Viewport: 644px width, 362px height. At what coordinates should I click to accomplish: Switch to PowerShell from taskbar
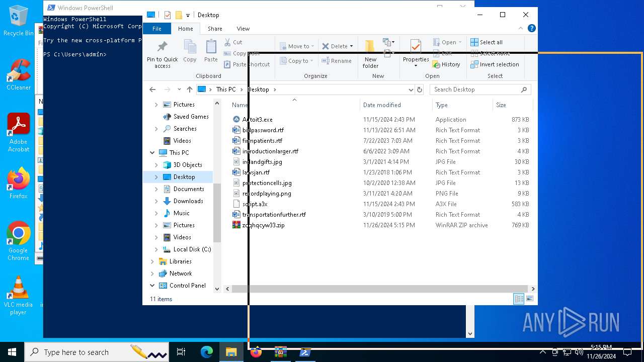coord(305,352)
